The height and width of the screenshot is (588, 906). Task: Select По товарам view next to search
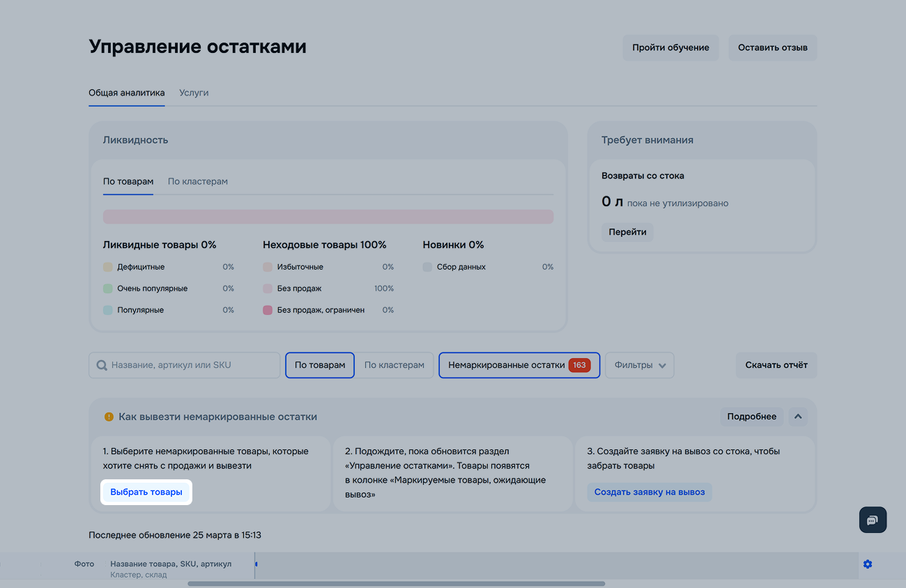tap(320, 365)
